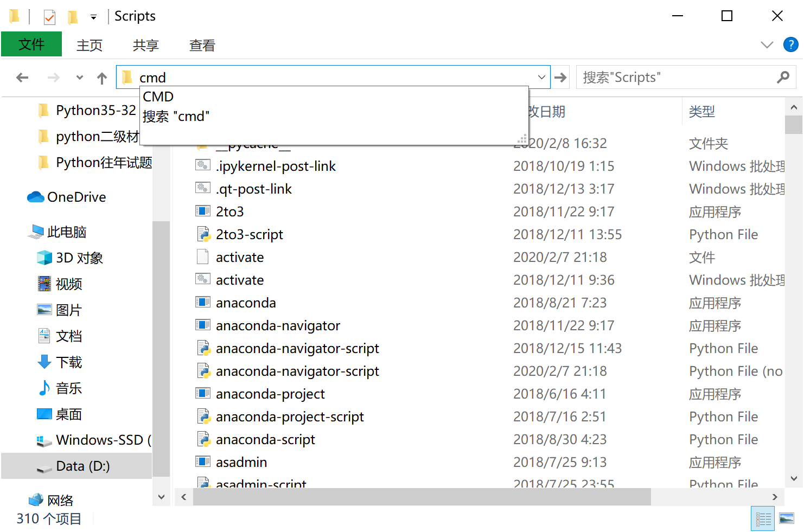Toggle details view in status bar
804x532 pixels.
click(762, 518)
